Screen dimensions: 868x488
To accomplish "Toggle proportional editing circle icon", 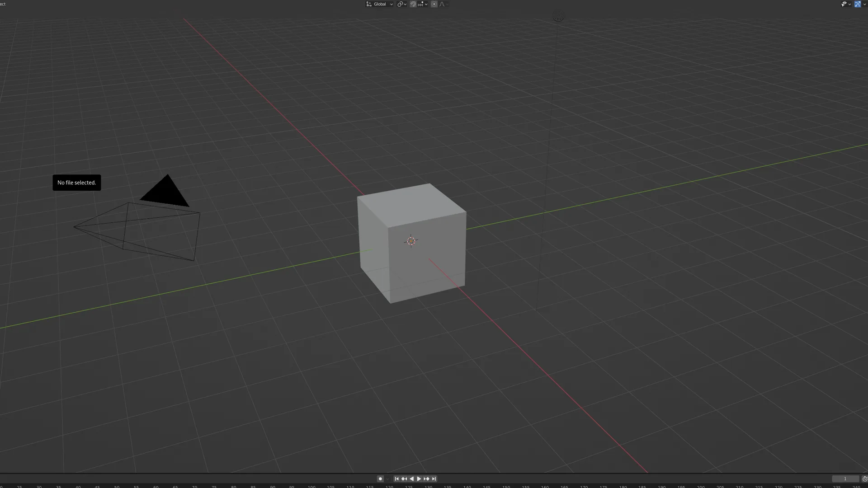I will coord(434,4).
